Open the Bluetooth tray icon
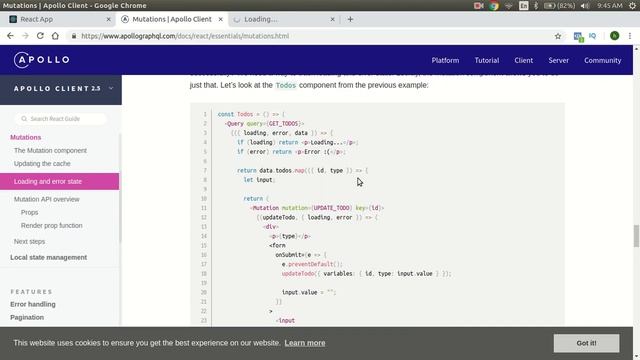Image resolution: width=640 pixels, height=360 pixels. 536,6
